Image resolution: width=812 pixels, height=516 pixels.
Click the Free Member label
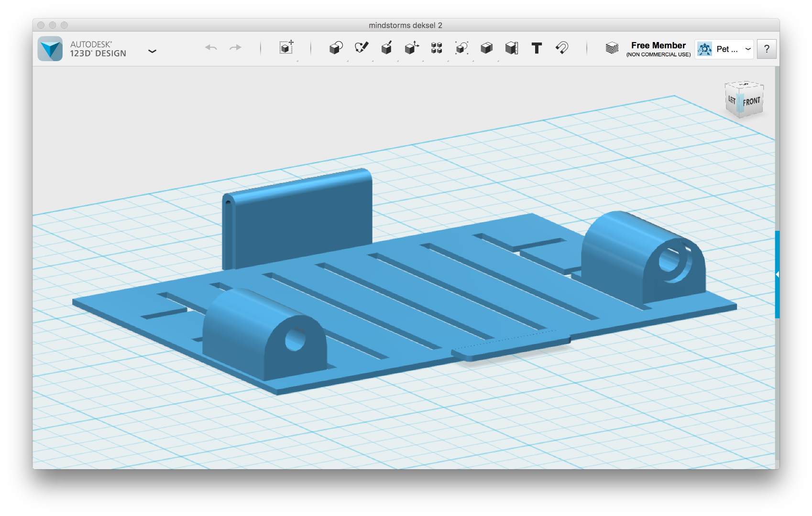[x=658, y=45]
